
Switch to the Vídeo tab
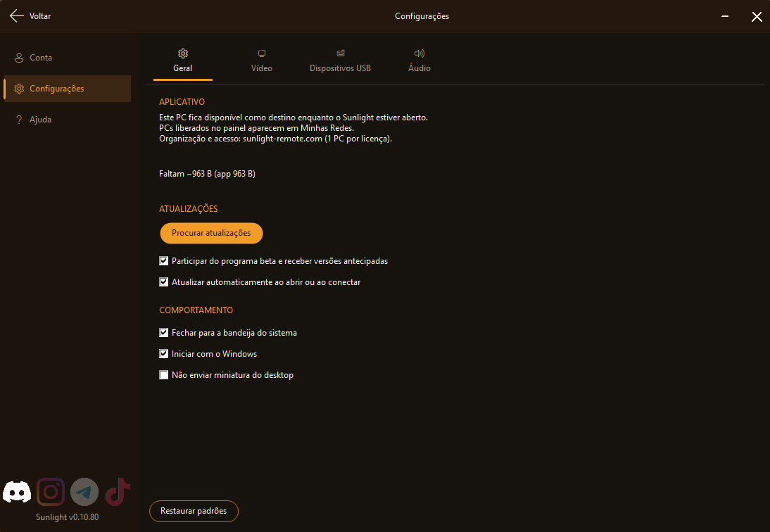pos(262,61)
